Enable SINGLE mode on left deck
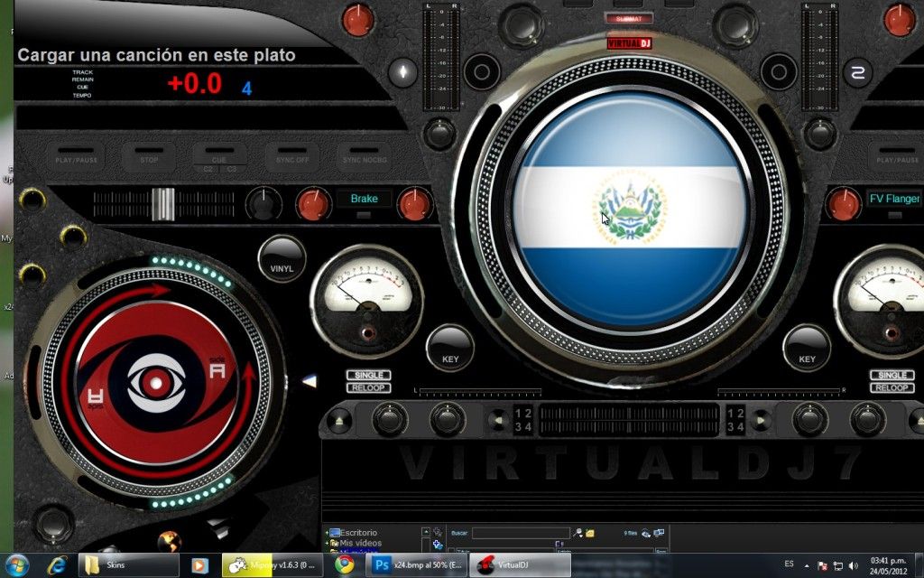This screenshot has width=924, height=578. tap(369, 375)
